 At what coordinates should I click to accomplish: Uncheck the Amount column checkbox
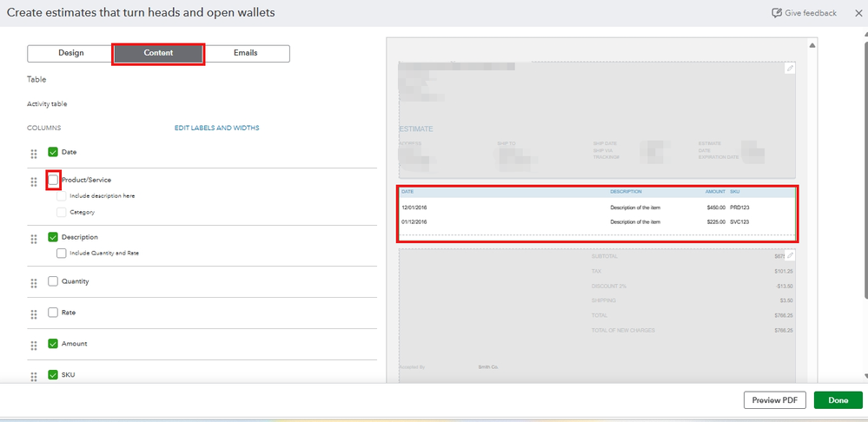coord(53,344)
